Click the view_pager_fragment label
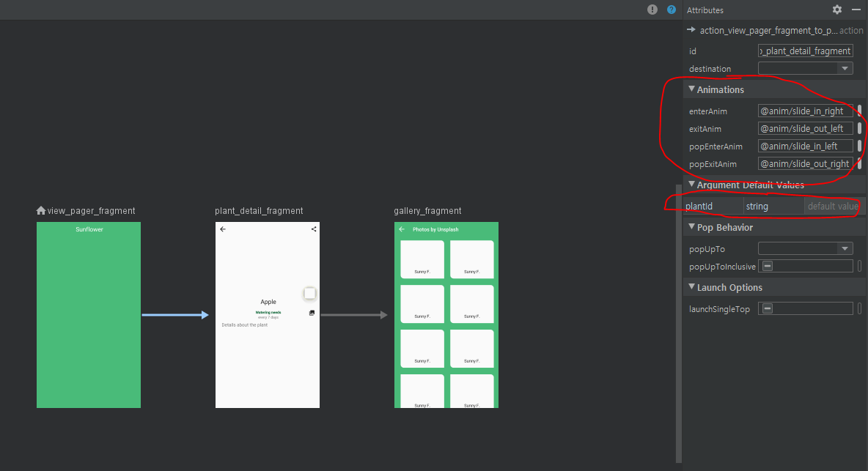The width and height of the screenshot is (868, 471). tap(92, 211)
